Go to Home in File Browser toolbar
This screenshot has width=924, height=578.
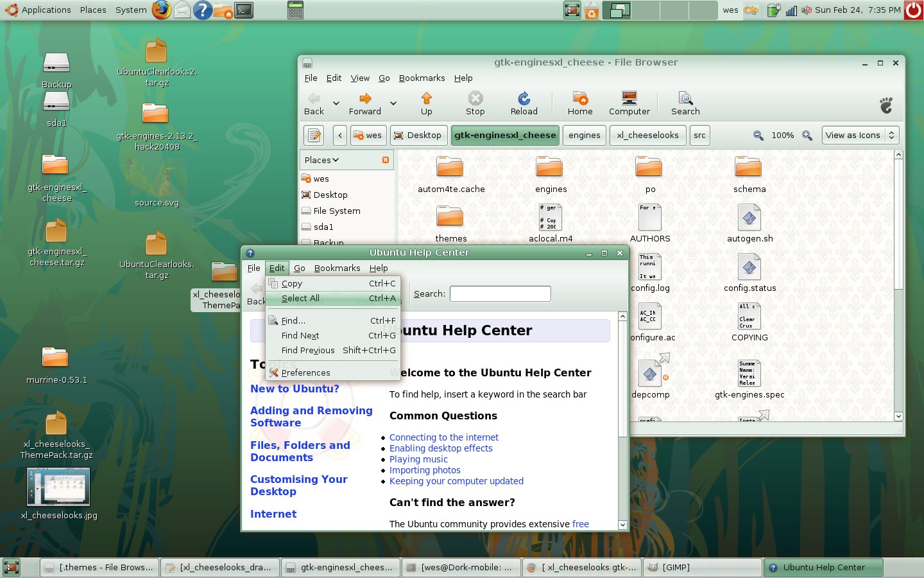pos(580,103)
